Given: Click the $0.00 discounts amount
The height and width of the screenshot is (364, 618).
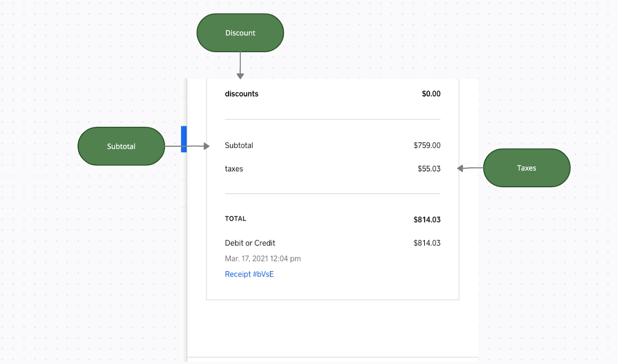Looking at the screenshot, I should (x=431, y=94).
